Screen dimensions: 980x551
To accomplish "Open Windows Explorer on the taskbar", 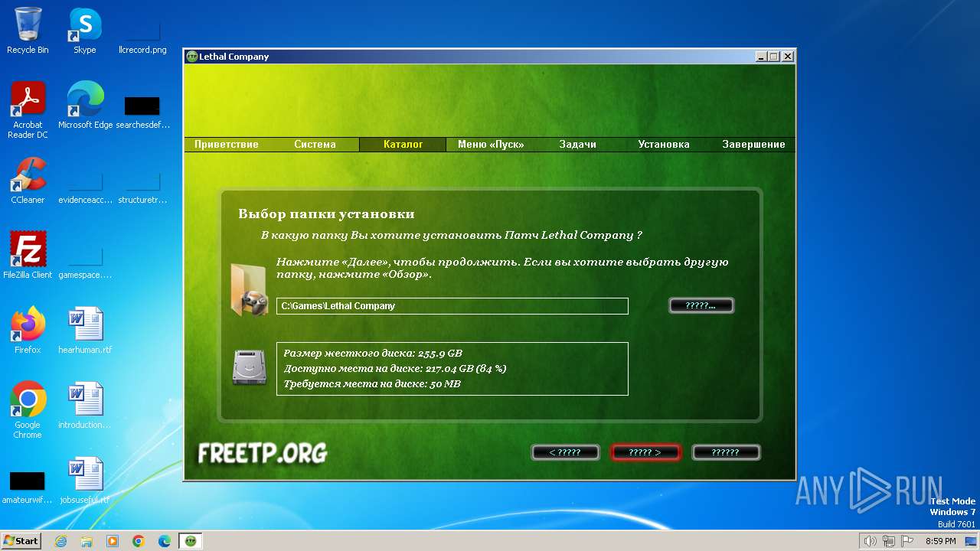I will (87, 541).
